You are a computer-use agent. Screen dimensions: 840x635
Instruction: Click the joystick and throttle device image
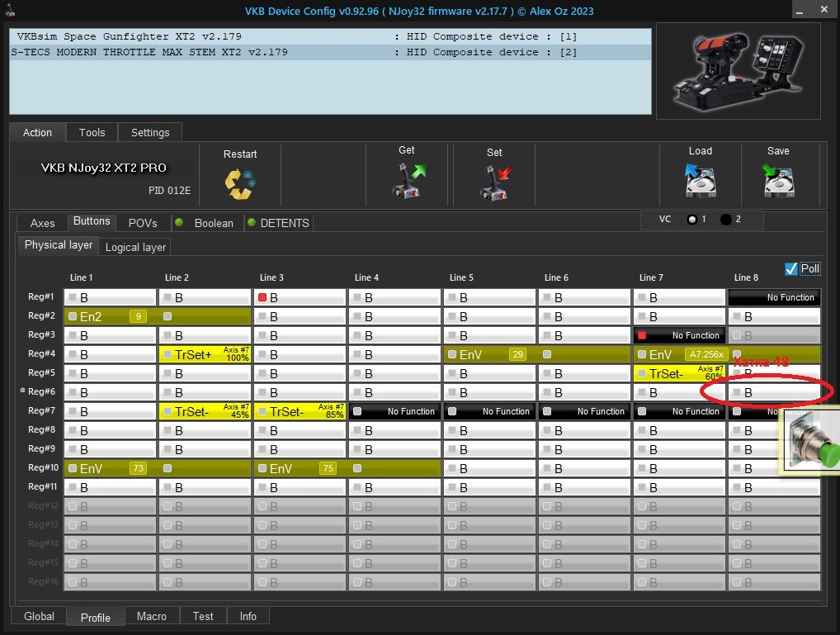(739, 71)
